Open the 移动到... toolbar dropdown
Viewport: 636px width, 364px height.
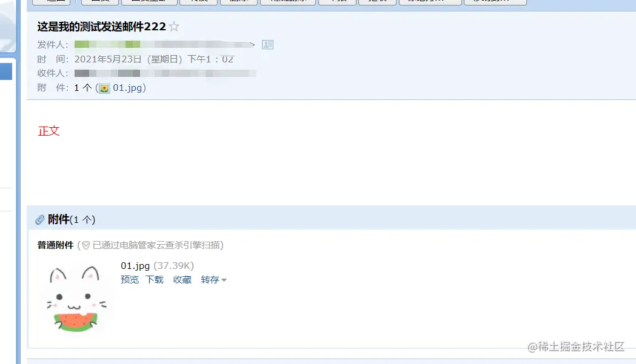click(x=495, y=2)
